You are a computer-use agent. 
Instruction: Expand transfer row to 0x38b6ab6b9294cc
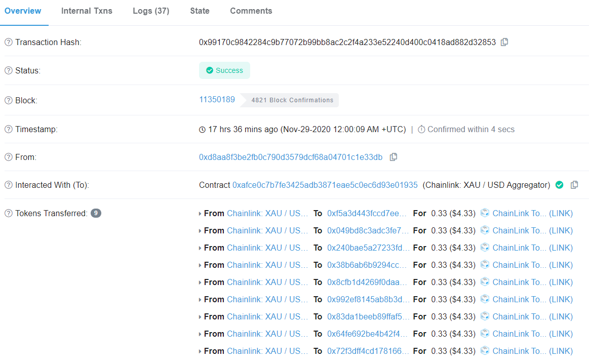(200, 266)
